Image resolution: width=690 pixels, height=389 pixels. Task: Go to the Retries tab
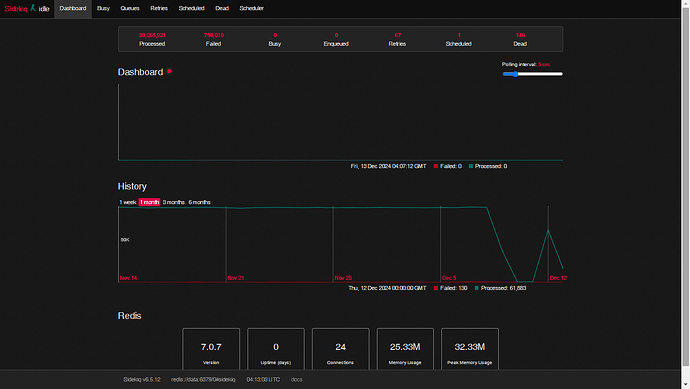[159, 8]
